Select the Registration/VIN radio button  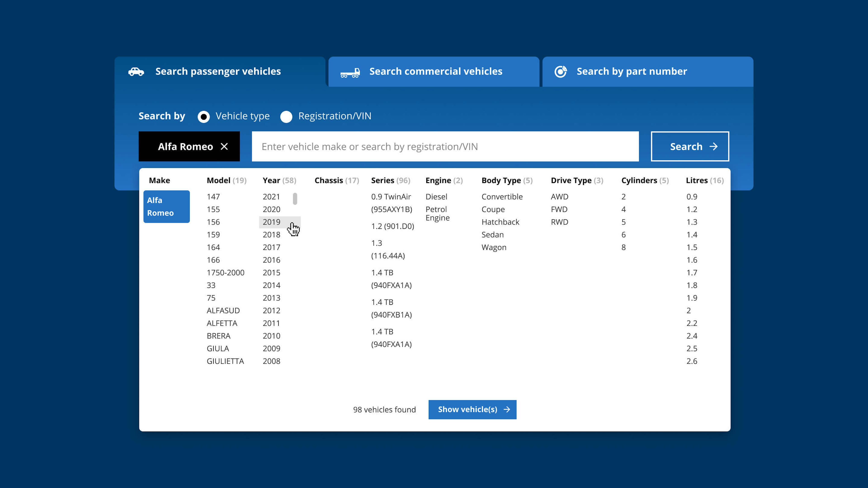pos(286,117)
